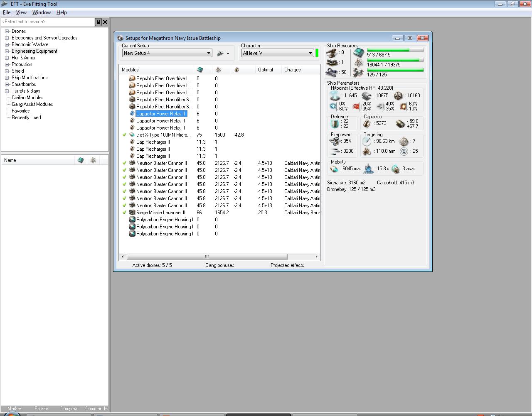Sort by the powergrid column icon in Modules header
This screenshot has height=416, width=532.
click(x=218, y=70)
